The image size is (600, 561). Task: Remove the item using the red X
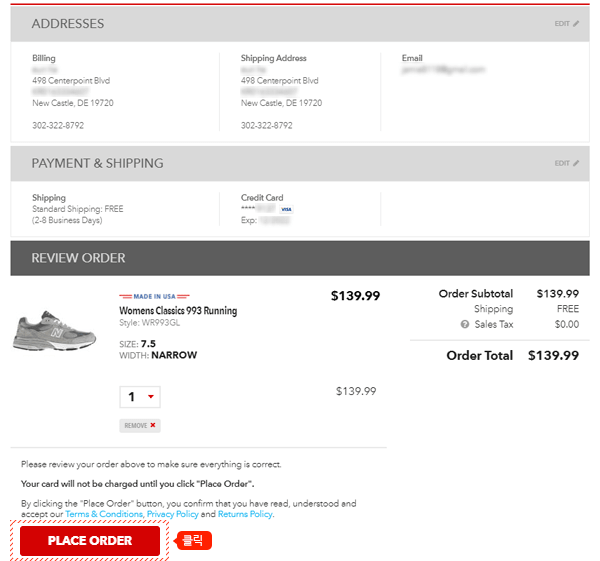pos(153,425)
